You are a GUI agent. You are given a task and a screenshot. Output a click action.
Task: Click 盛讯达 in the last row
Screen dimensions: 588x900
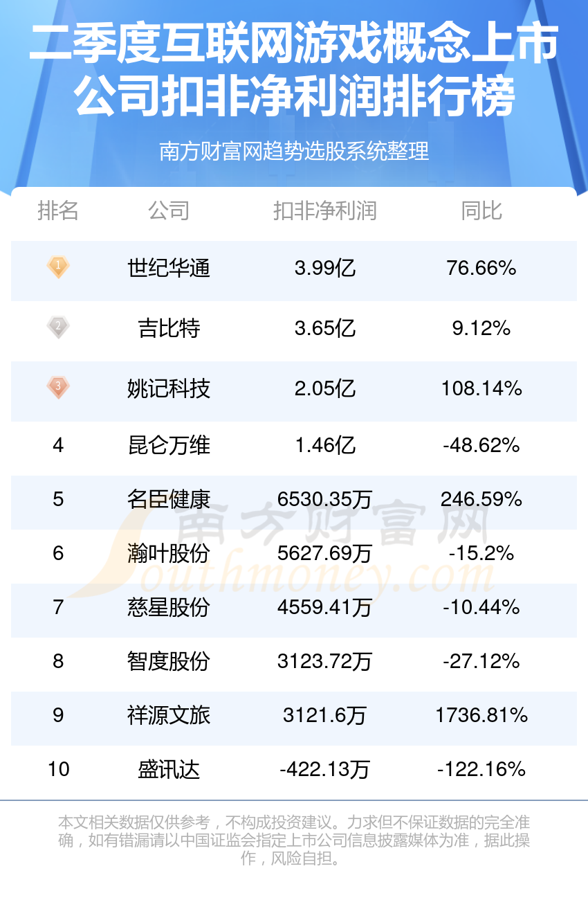[x=169, y=769]
